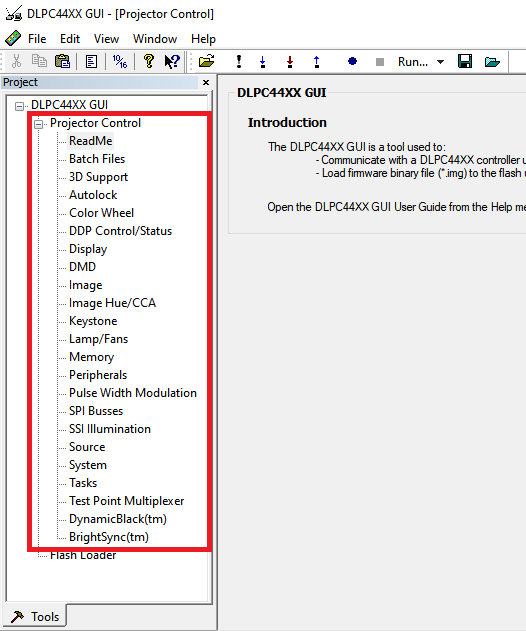Viewport: 526px width, 631px height.
Task: Select the DynamicBlack(tm) tree item
Action: (118, 519)
